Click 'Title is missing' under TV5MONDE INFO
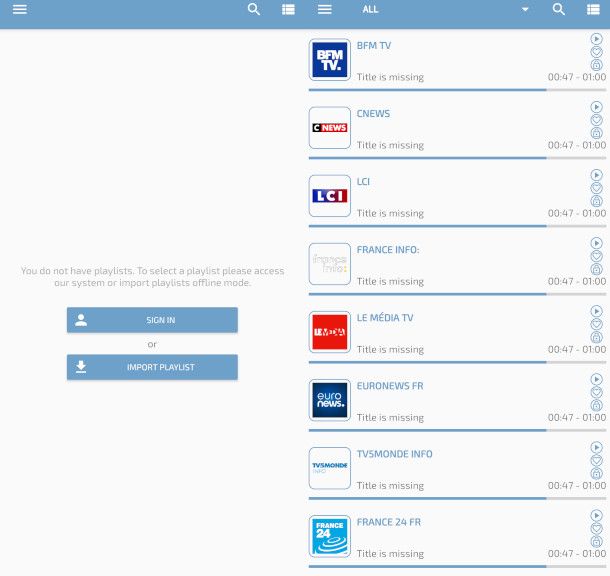The width and height of the screenshot is (610, 576). pos(390,485)
